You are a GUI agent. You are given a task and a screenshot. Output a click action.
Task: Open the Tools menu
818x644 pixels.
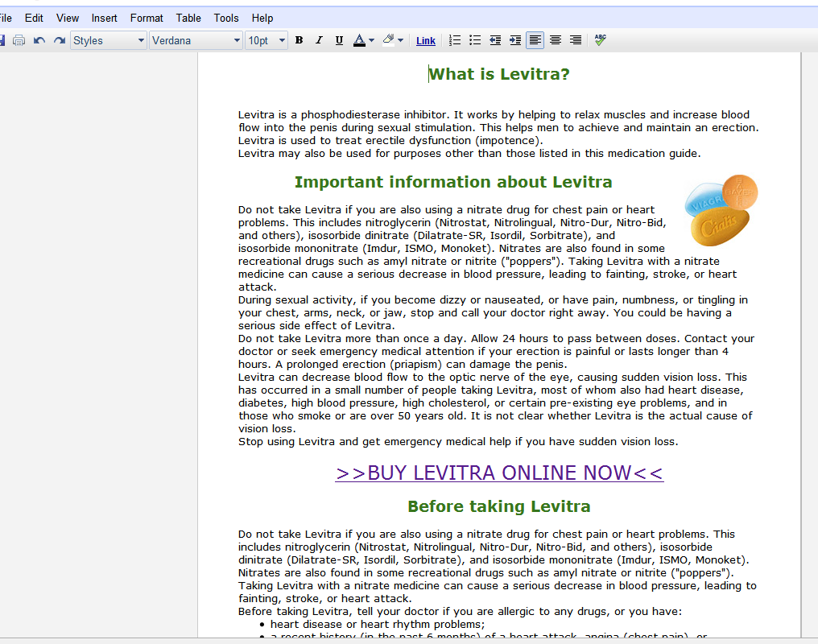[226, 19]
